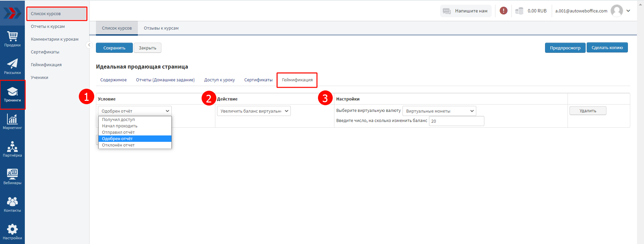Open the Вебинары monitor section

point(12,176)
